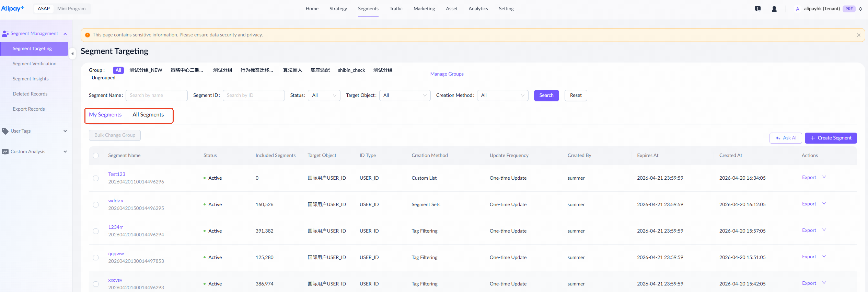868x292 pixels.
Task: Select the Test123 segment checkbox
Action: click(x=96, y=178)
